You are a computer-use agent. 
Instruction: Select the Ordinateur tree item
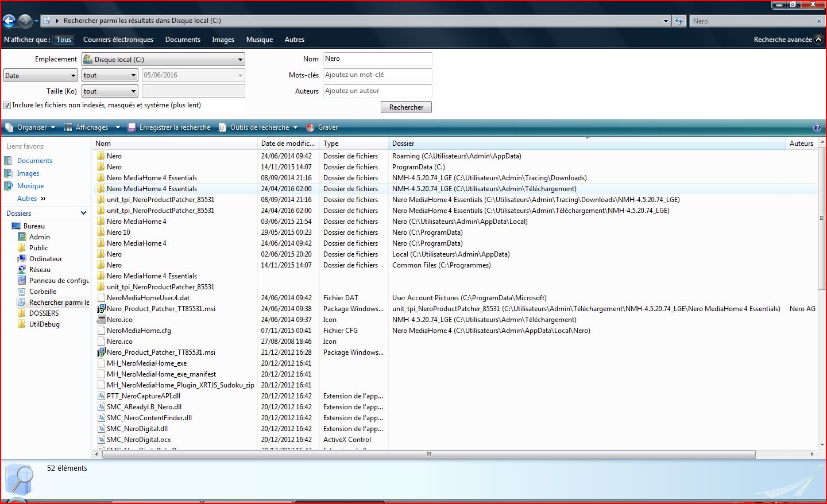pyautogui.click(x=46, y=259)
